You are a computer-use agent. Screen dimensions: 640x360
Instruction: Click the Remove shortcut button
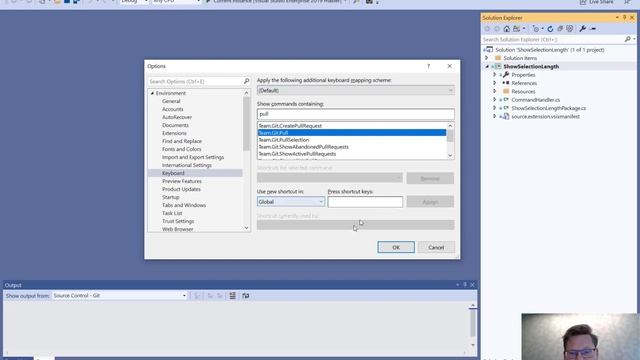(430, 178)
